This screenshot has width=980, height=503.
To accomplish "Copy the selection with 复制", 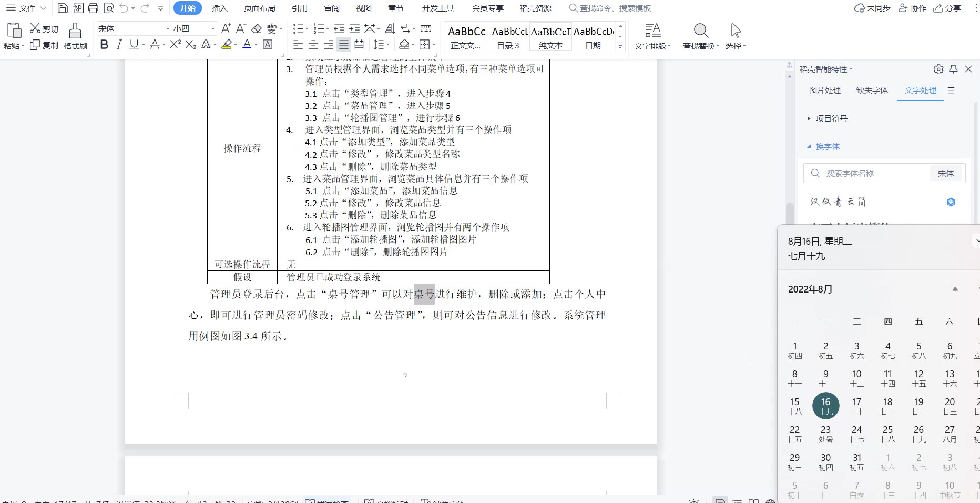I will 44,45.
